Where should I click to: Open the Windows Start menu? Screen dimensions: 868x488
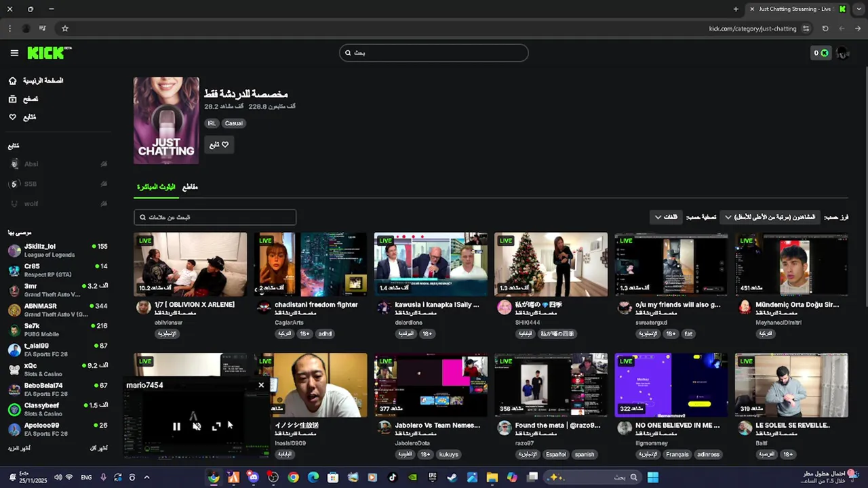[x=653, y=478]
